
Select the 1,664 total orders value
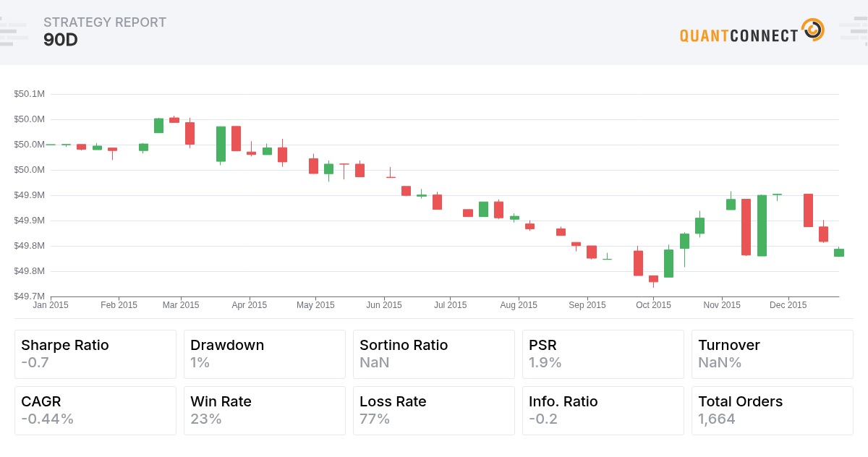click(717, 419)
